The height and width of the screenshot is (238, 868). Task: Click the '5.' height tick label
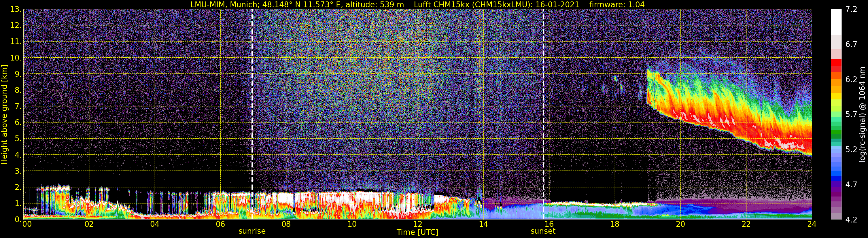[x=18, y=139]
